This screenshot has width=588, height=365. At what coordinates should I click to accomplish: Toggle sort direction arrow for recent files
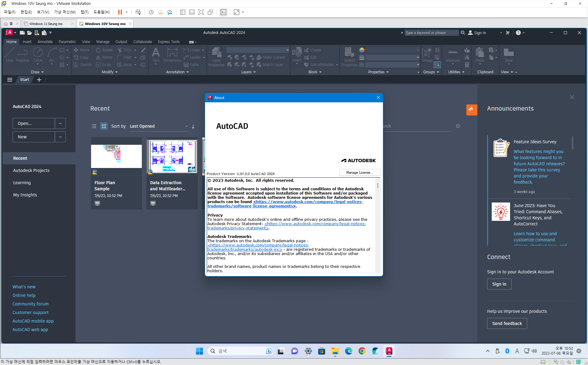[x=193, y=126]
